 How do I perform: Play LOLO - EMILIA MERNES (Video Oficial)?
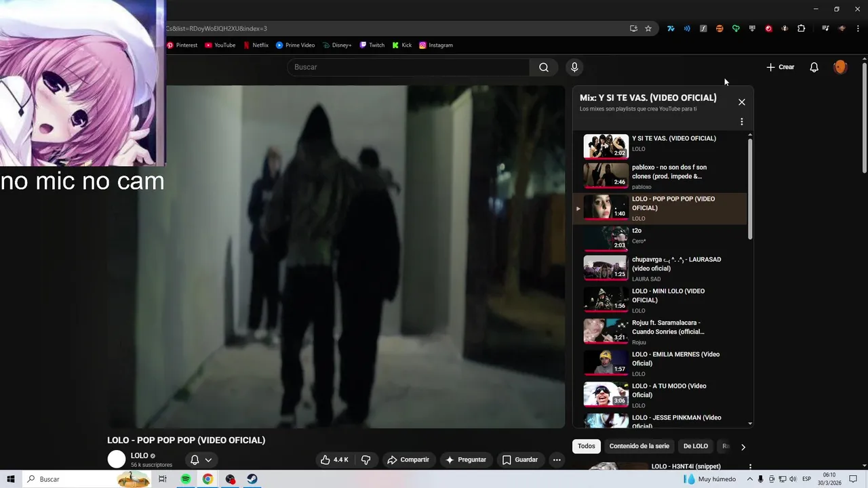point(660,363)
